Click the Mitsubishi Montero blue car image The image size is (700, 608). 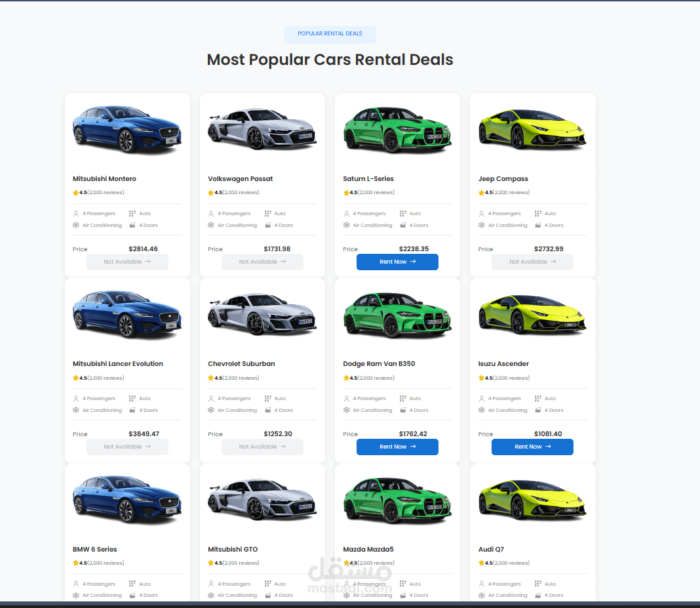[127, 129]
